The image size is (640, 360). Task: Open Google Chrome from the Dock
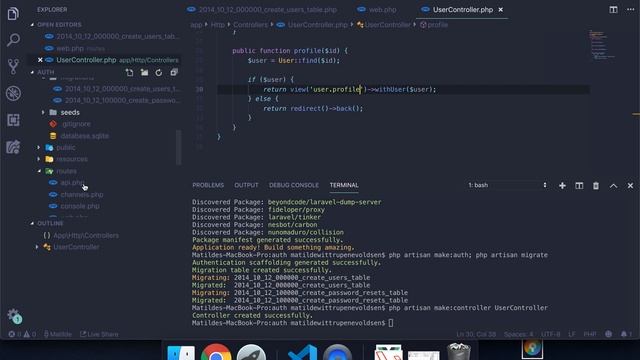click(216, 352)
